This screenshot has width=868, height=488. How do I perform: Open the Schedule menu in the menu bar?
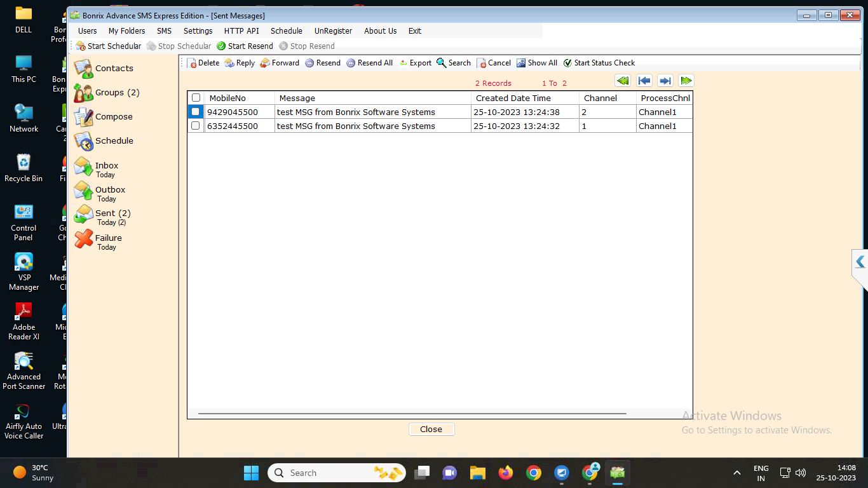(287, 30)
